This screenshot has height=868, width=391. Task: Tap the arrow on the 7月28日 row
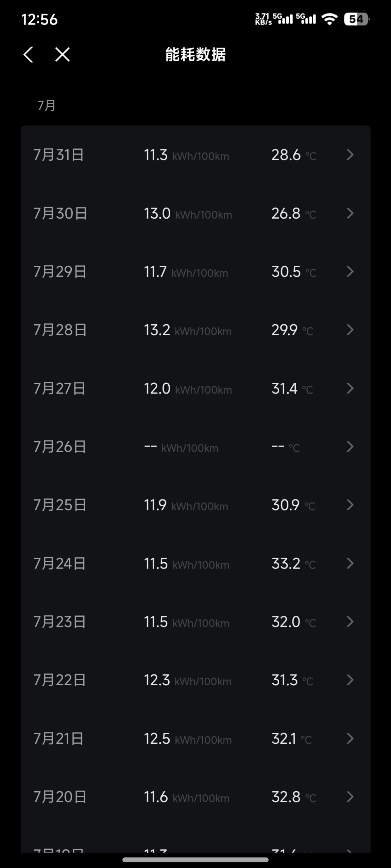tap(350, 330)
